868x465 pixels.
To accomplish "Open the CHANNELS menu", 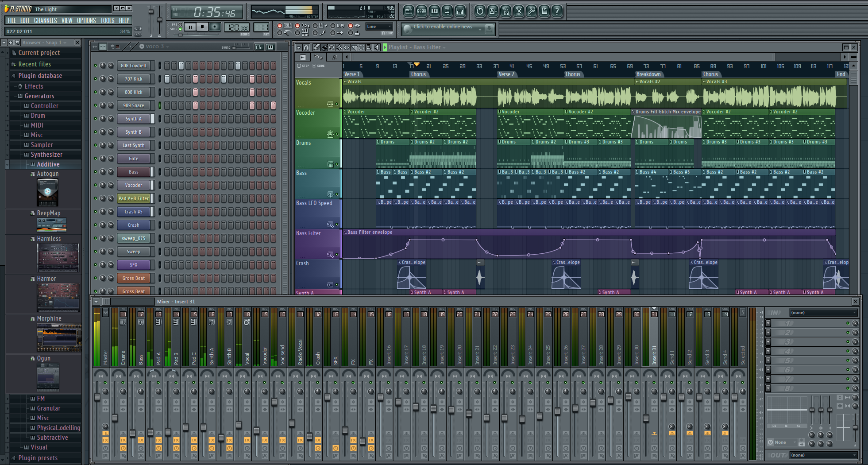I will tap(45, 20).
